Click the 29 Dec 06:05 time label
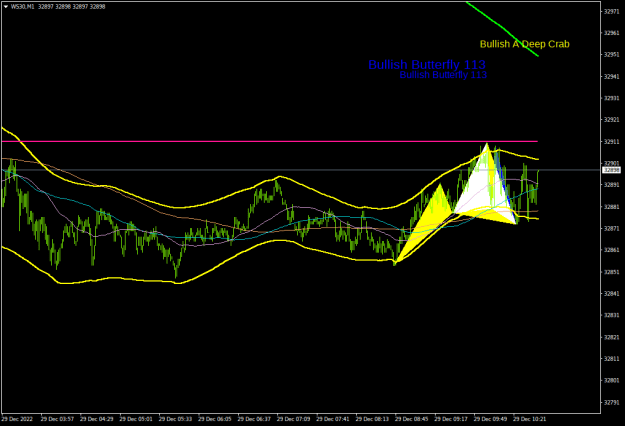 (215, 419)
